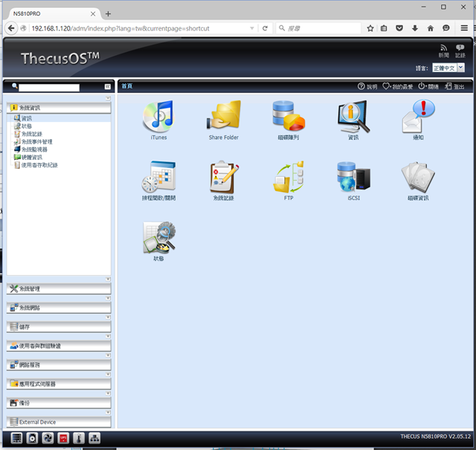This screenshot has width=476, height=450.
Task: Click the THECUS N5810PRO V2.05.12 version text
Action: click(435, 437)
